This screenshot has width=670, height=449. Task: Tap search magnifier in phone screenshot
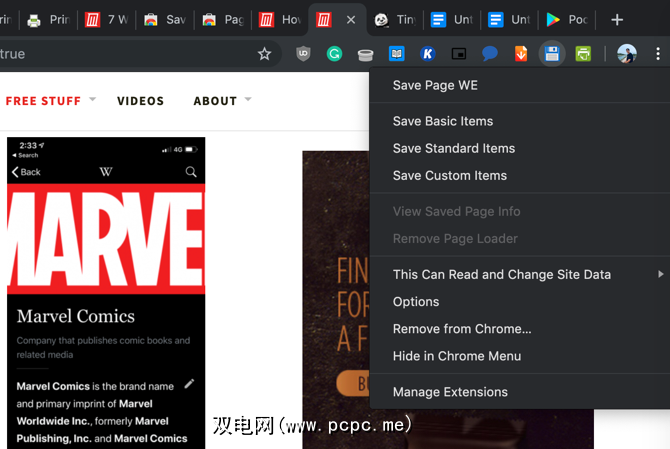[191, 172]
